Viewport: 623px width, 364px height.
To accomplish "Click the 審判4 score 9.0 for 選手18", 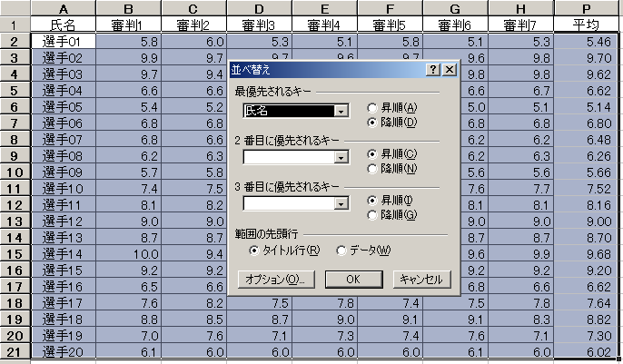I will pyautogui.click(x=324, y=320).
